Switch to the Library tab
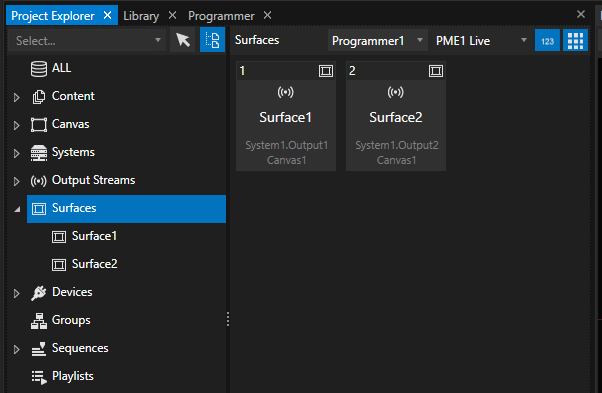The image size is (602, 393). 141,16
